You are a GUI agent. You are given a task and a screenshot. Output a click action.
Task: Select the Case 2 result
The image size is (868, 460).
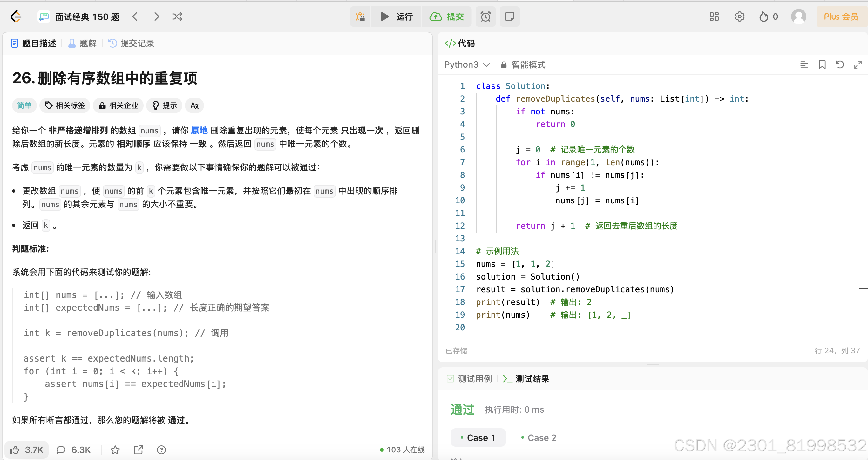[539, 437]
